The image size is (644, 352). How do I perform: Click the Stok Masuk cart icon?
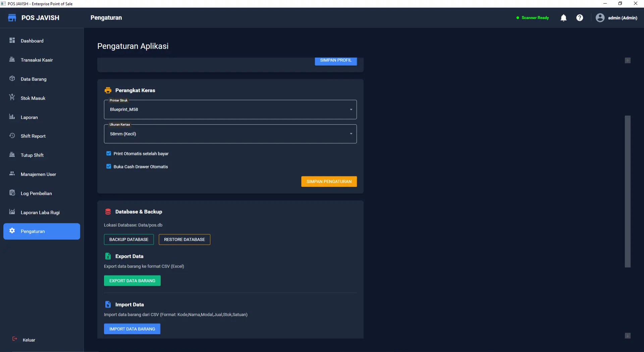(12, 98)
